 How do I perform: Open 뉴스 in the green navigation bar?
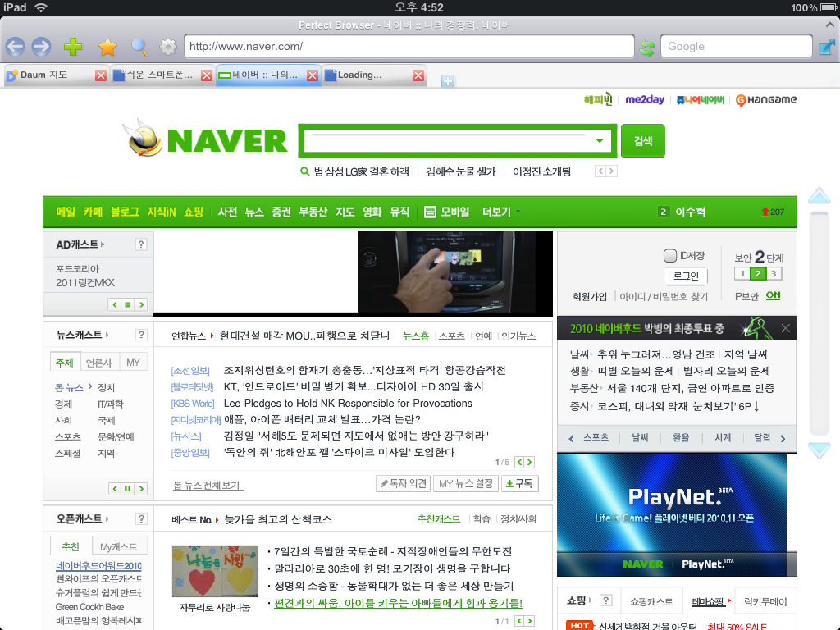254,212
